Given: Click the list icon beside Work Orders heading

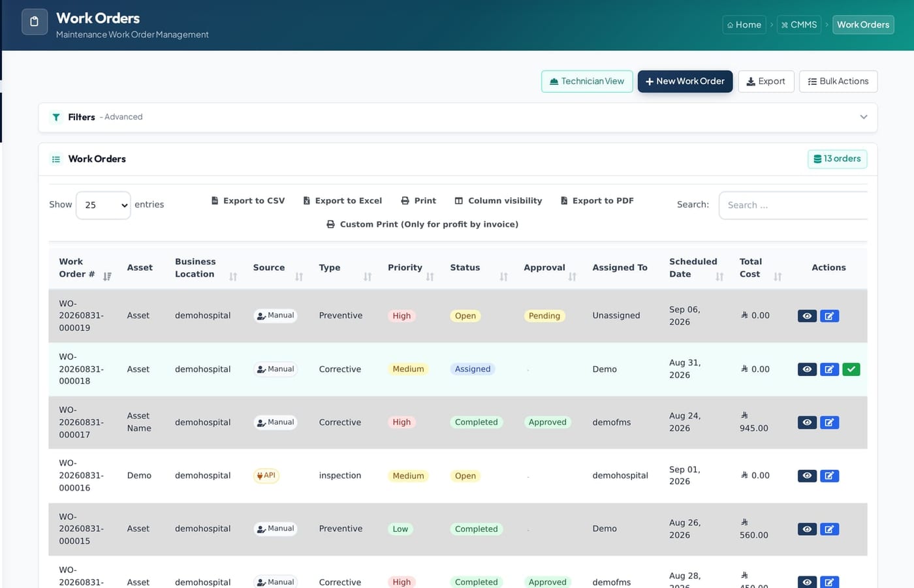Looking at the screenshot, I should (x=56, y=159).
